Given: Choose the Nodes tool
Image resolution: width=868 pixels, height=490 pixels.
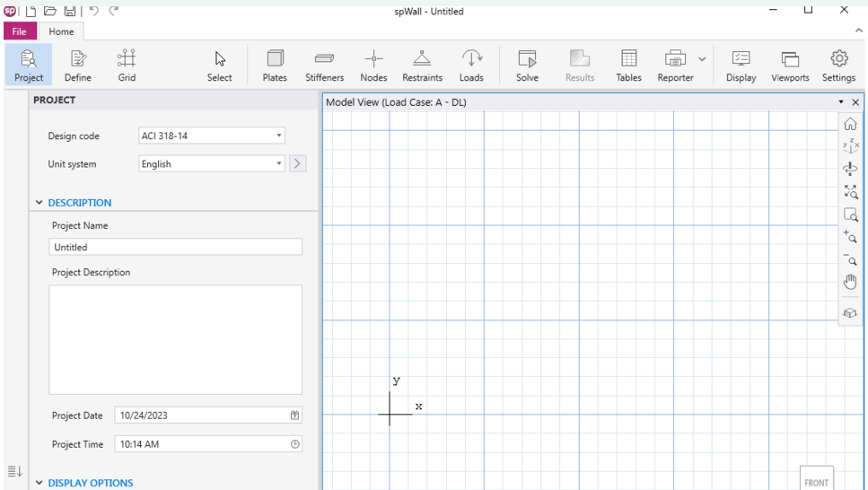Looking at the screenshot, I should pyautogui.click(x=373, y=66).
